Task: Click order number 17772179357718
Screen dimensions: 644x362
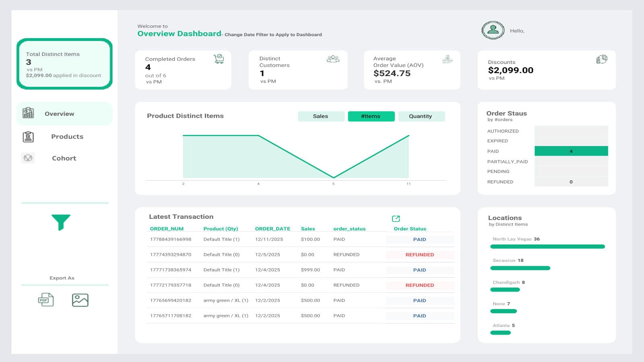Action: tap(171, 285)
